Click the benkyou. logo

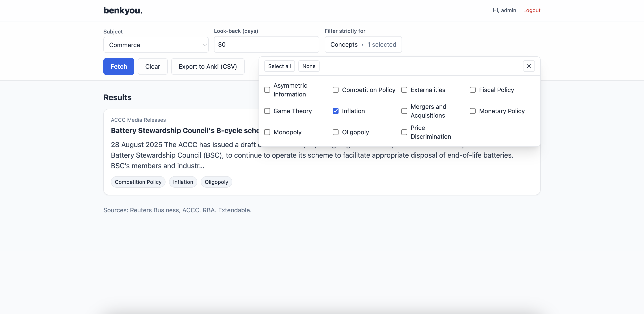(x=123, y=10)
